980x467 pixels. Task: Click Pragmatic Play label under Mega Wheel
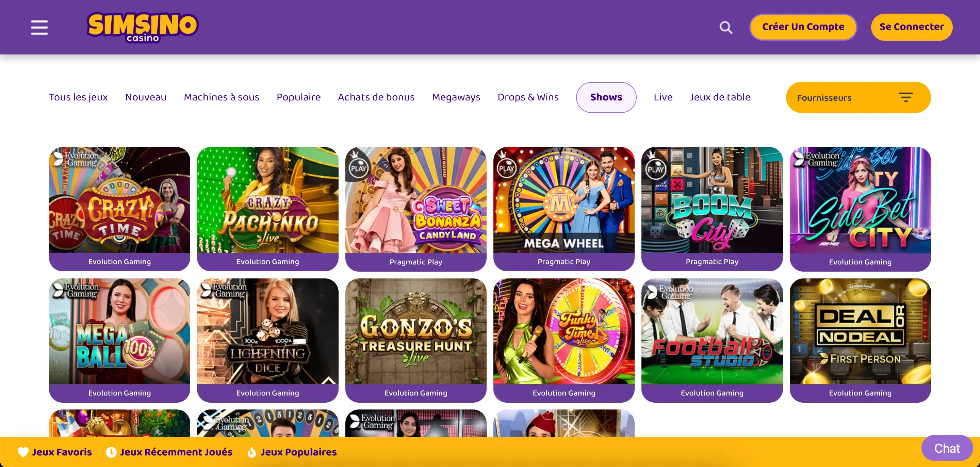click(564, 262)
